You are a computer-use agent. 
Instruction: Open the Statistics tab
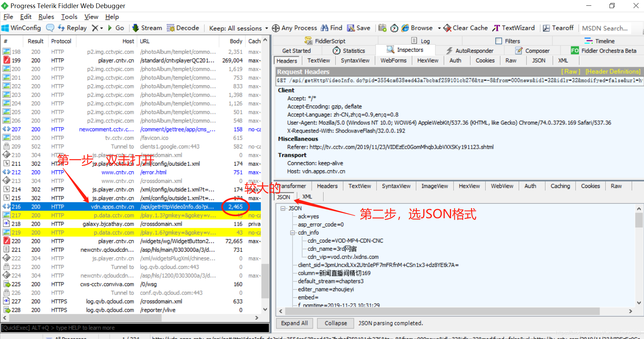[x=349, y=51]
